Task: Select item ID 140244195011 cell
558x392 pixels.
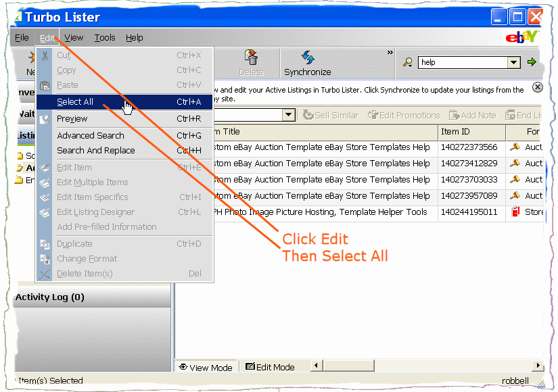Action: (x=471, y=212)
